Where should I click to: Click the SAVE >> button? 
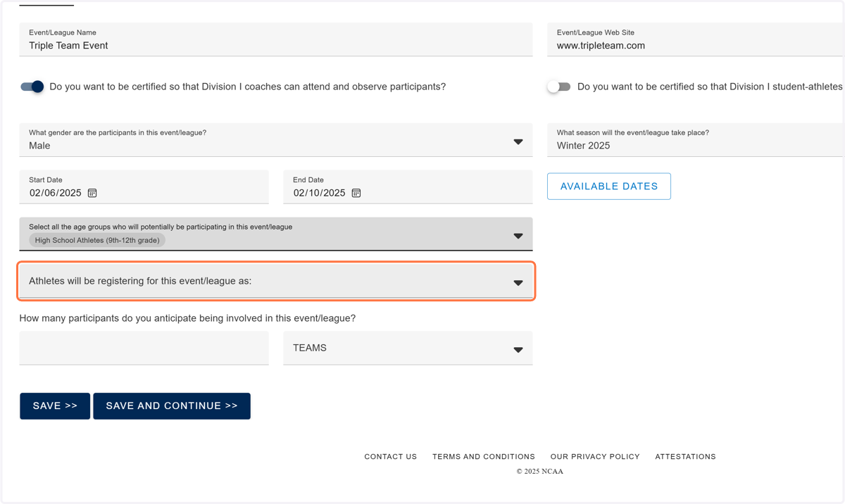(x=55, y=406)
